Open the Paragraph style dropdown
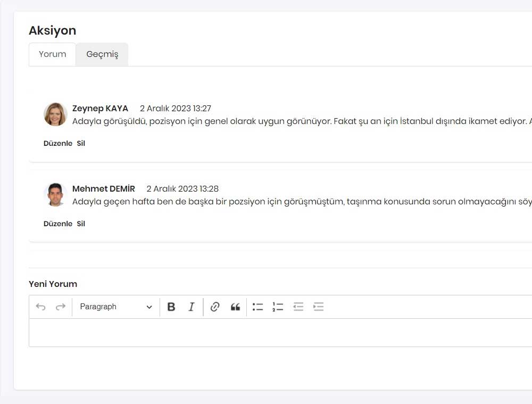Screen dimensions: 532x404 click(115, 307)
